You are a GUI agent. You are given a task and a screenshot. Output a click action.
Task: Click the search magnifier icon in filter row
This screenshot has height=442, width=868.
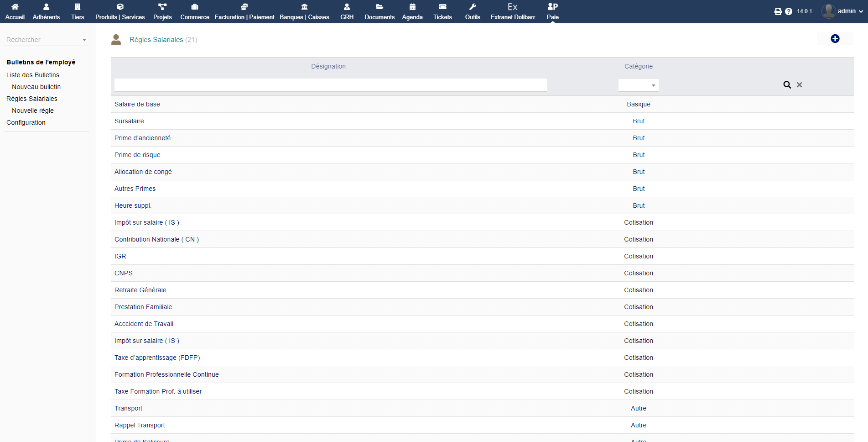coord(787,85)
